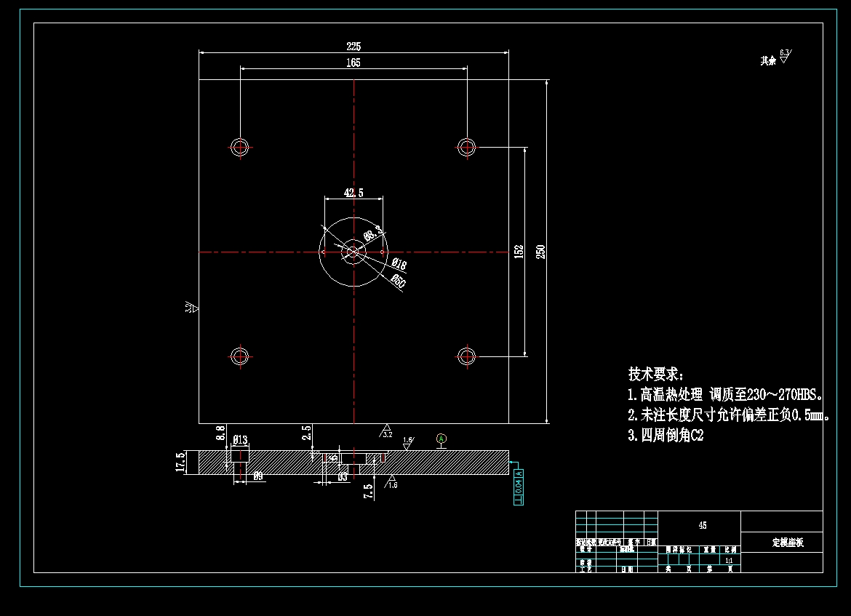Select the 2.5 depth dimension text
The height and width of the screenshot is (616, 851).
pos(307,433)
